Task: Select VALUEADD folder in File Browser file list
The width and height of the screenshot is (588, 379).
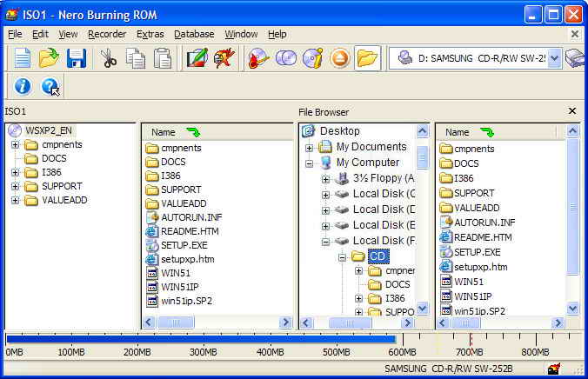Action: tap(477, 208)
